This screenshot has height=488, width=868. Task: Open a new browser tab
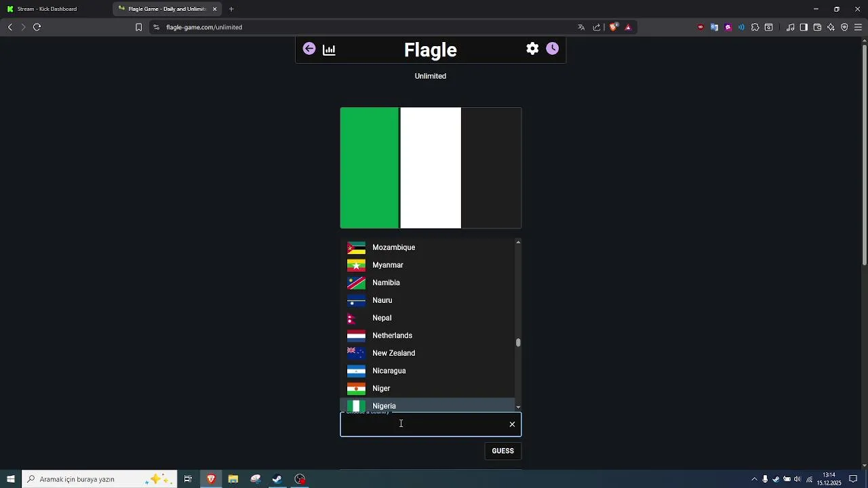pos(231,9)
